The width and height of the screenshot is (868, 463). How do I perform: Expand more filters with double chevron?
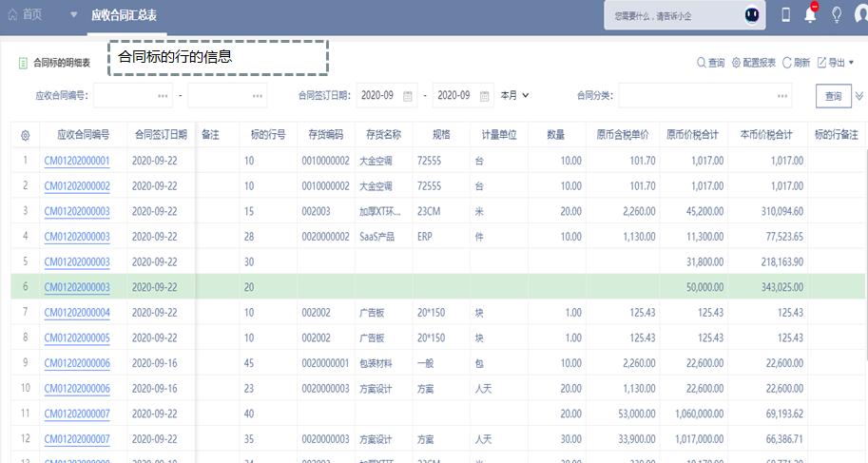click(x=859, y=96)
